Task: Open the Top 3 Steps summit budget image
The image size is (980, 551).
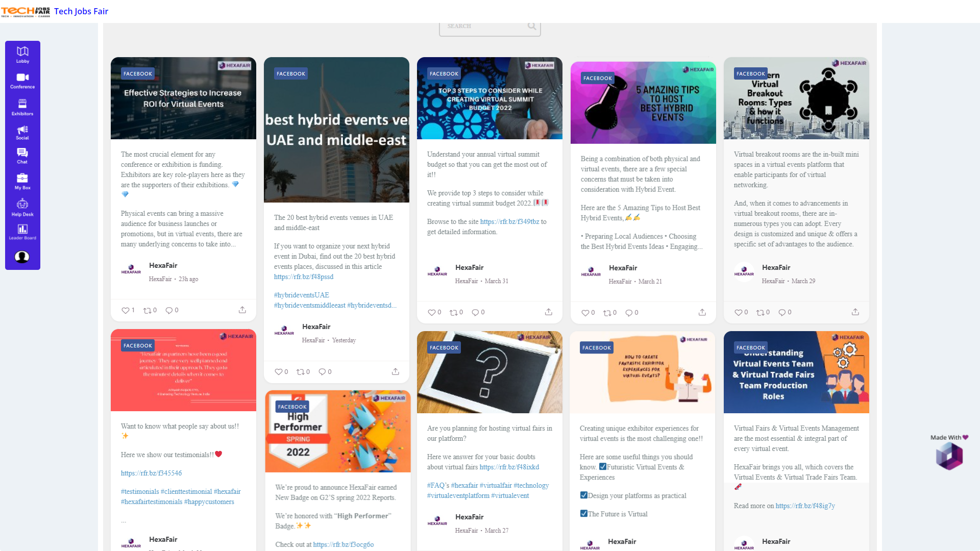Action: (x=489, y=98)
